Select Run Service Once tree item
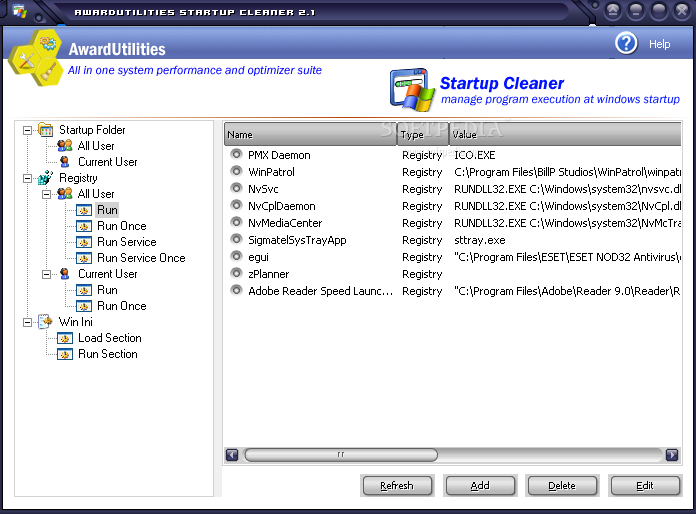Screen dimensions: 696x514 click(x=141, y=258)
